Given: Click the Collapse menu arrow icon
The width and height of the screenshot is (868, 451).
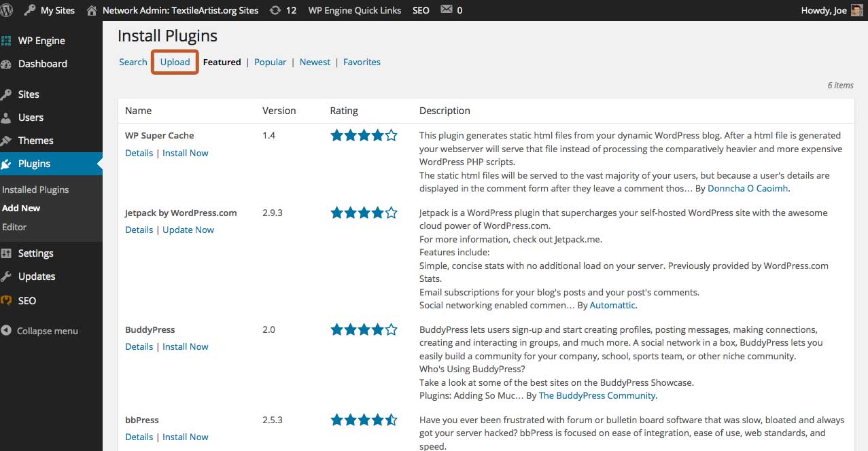Looking at the screenshot, I should 7,331.
